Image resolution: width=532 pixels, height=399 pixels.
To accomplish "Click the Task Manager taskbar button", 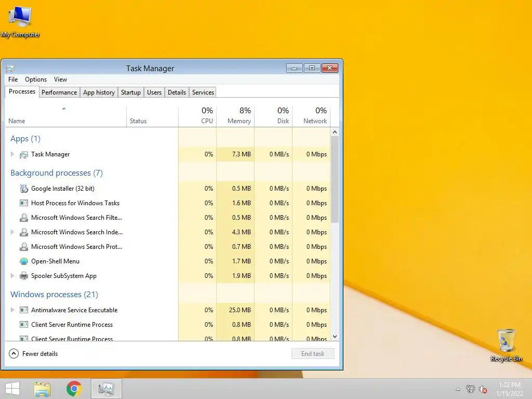I will pos(106,389).
